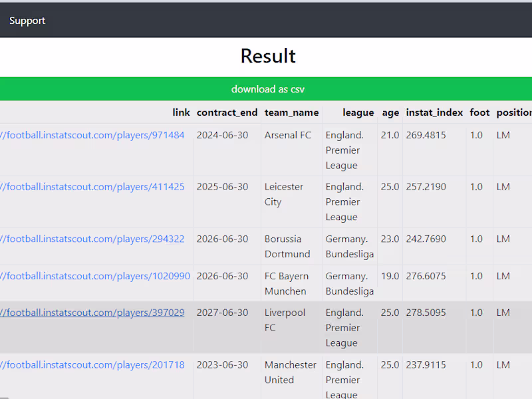The image size is (532, 399).
Task: Click contract end date 2024-06-30
Action: click(x=222, y=135)
